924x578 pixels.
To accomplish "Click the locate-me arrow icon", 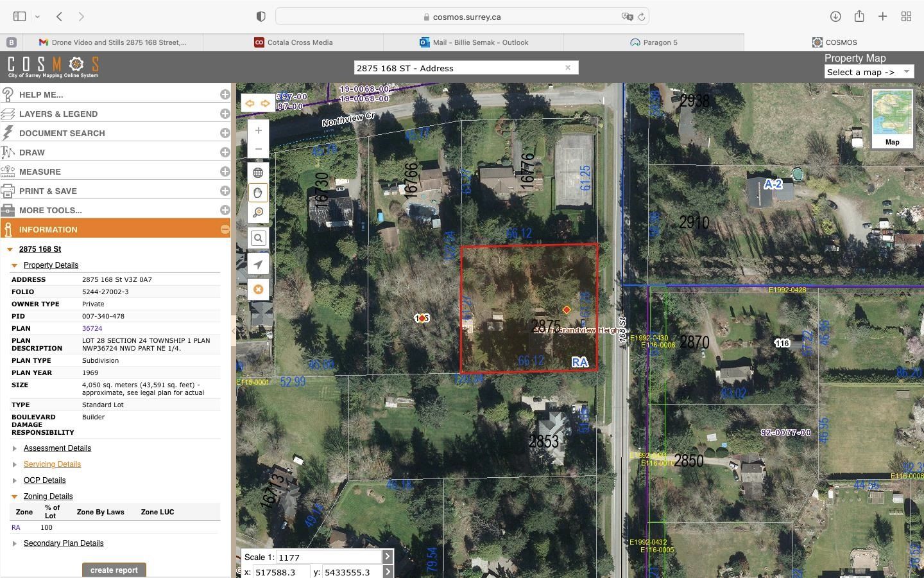I will tap(258, 264).
